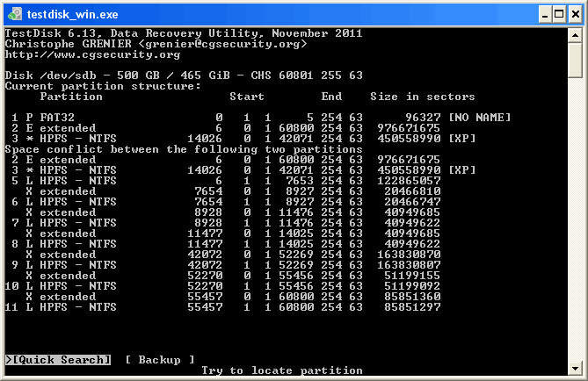Click partition 9 L HPFS - NTFS row

coord(226,265)
